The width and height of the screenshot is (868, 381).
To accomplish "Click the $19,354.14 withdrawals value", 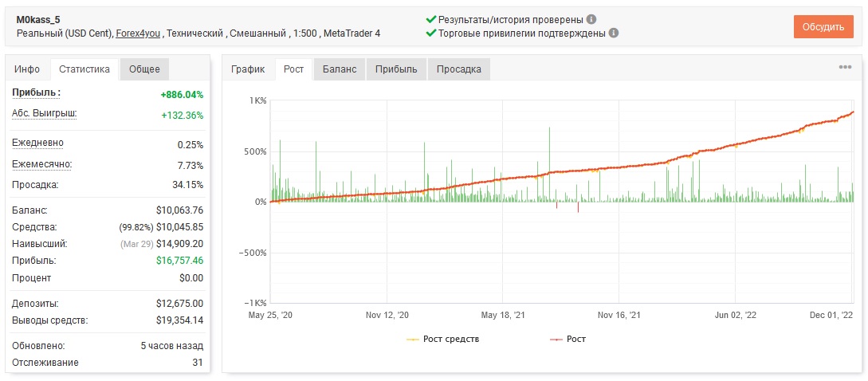I will coord(180,320).
